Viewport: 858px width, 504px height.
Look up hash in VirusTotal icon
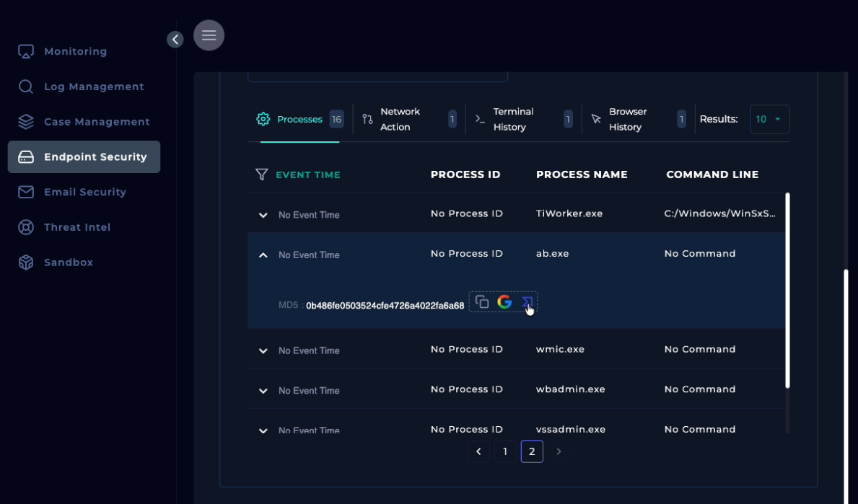pyautogui.click(x=527, y=302)
